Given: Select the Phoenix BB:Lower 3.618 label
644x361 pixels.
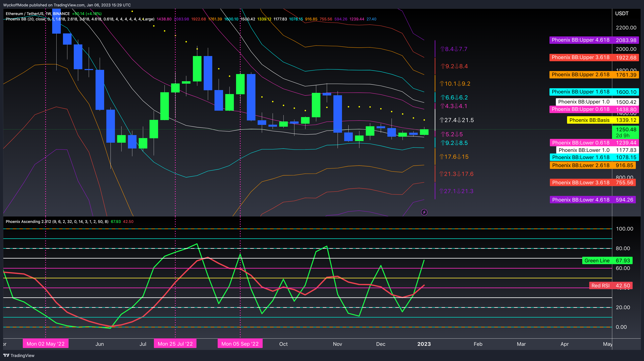Looking at the screenshot, I should [592, 183].
